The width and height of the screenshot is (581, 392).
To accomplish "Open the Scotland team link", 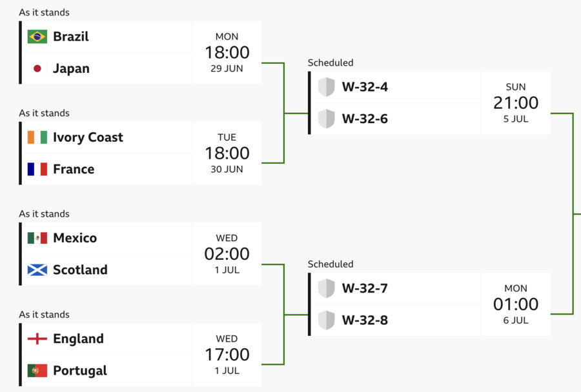I will [80, 270].
